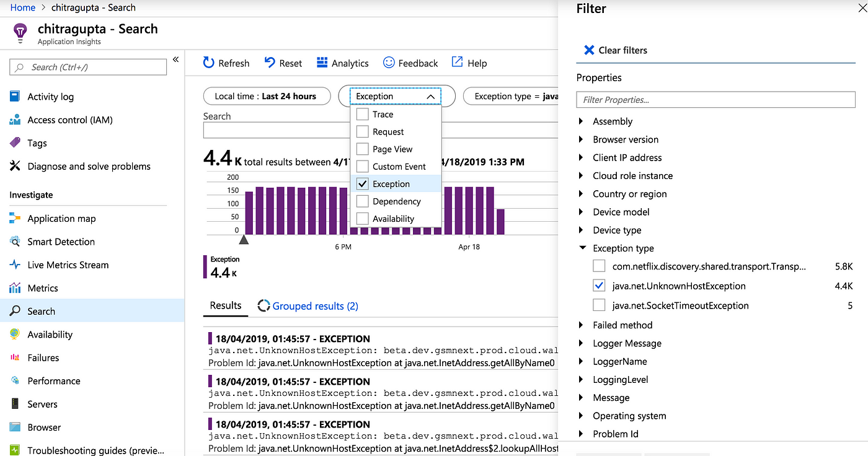Expand the Operating system property
Screen dimensions: 868x456
pos(581,416)
